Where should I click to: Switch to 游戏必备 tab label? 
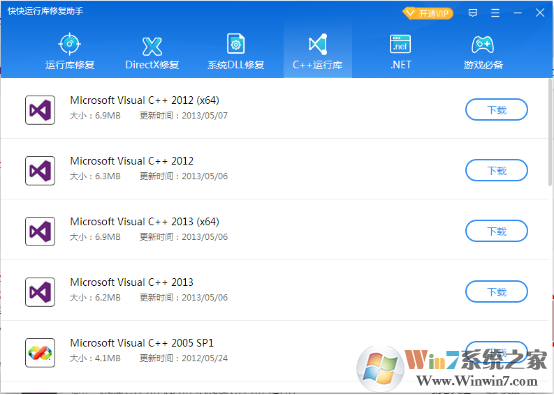tap(483, 65)
